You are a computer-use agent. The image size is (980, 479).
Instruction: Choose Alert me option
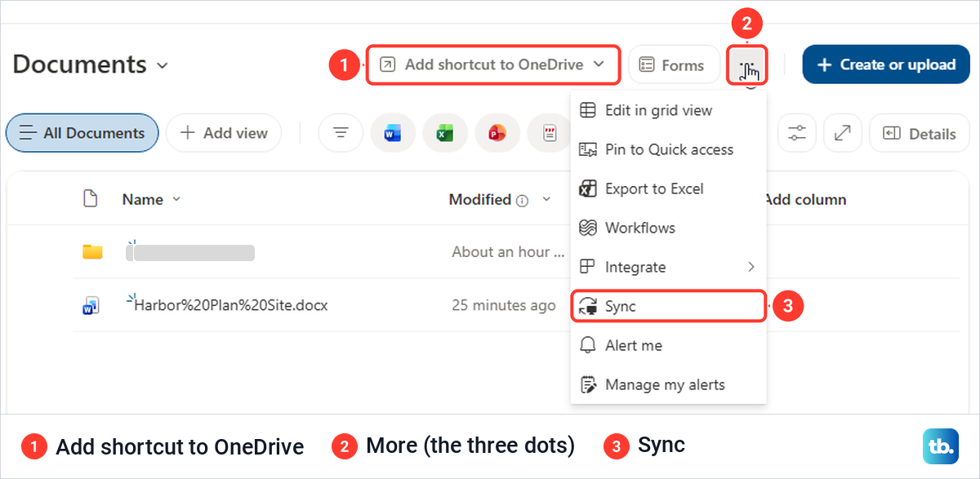pyautogui.click(x=668, y=345)
